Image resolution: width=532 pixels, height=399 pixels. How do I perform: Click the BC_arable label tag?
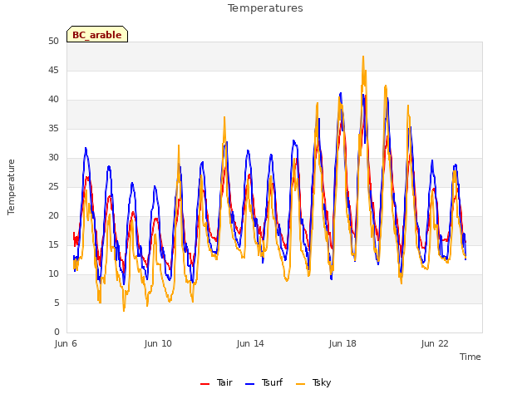(97, 34)
